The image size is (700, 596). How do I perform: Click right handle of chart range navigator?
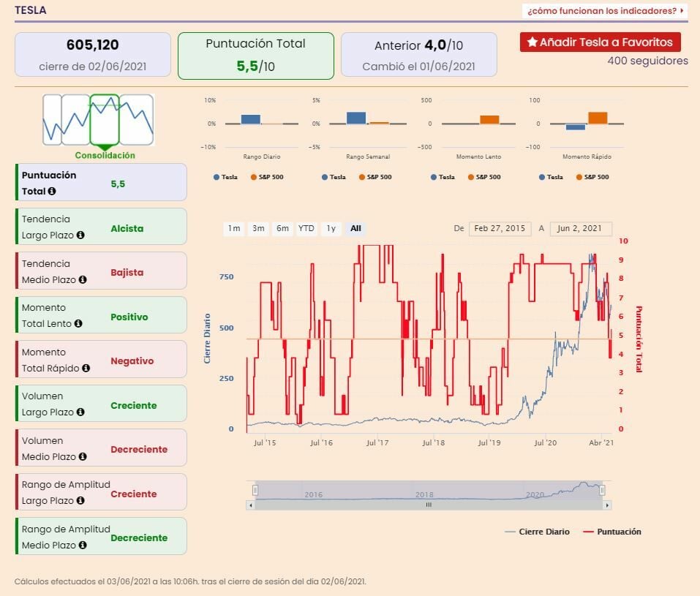click(602, 490)
